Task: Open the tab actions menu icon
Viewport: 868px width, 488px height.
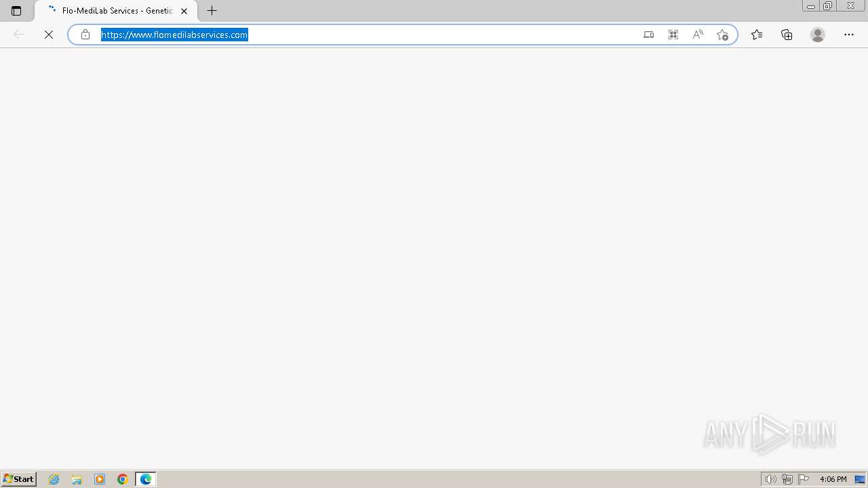Action: (16, 11)
